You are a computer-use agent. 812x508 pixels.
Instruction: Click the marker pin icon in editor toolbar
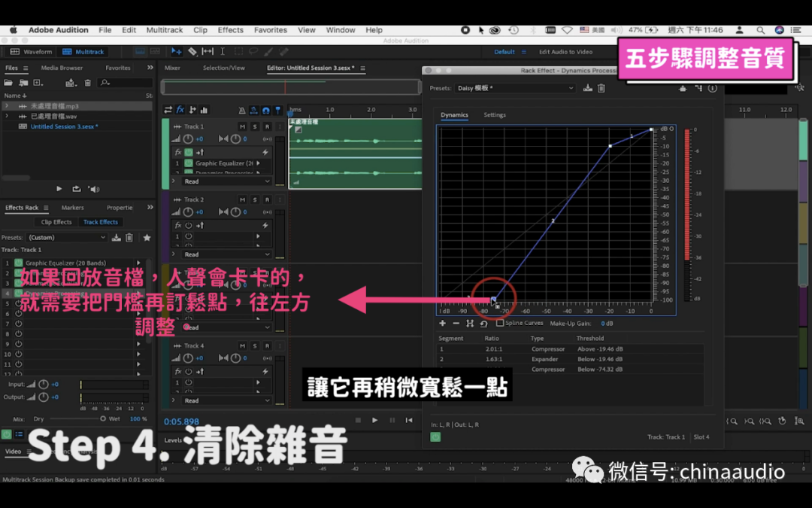[x=277, y=110]
